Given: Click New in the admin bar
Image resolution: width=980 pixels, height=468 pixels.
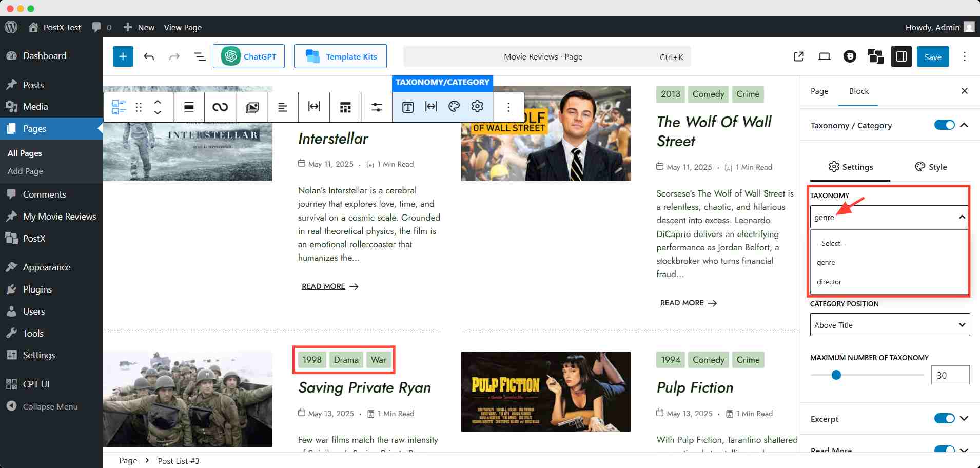Looking at the screenshot, I should (139, 27).
